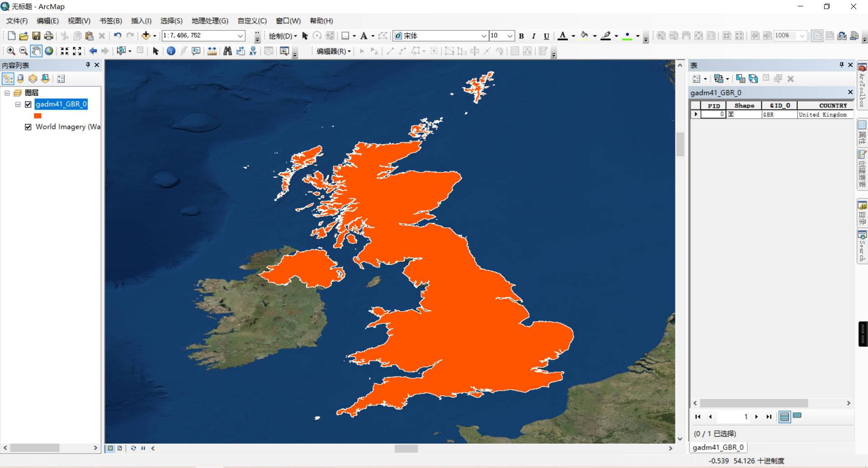Click the font color A swatch
This screenshot has width=868, height=468.
click(563, 36)
